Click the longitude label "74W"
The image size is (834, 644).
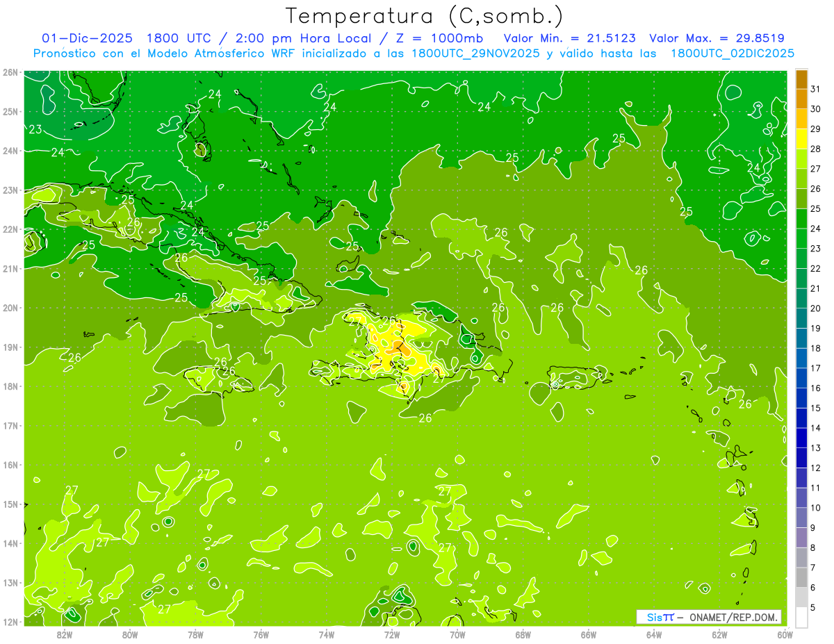[327, 635]
